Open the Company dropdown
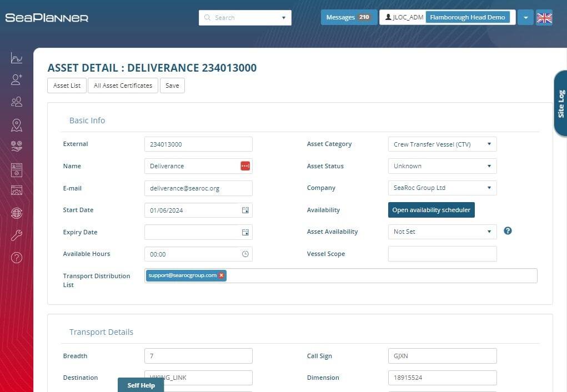The height and width of the screenshot is (392, 567). pos(442,188)
